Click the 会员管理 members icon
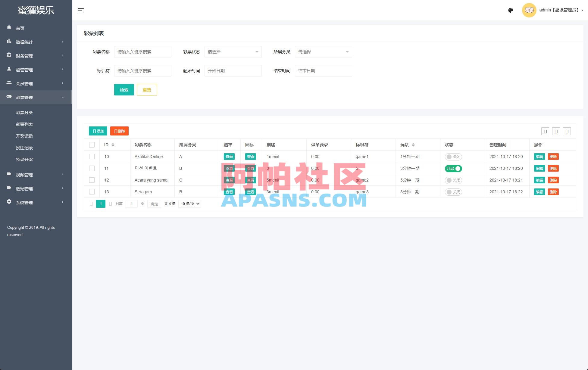This screenshot has height=370, width=588. 9,83
